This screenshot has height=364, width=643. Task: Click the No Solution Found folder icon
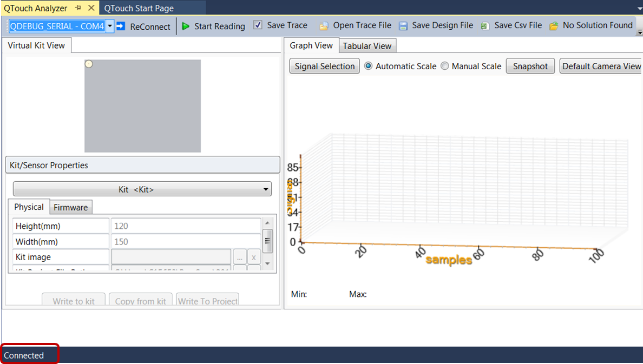point(554,26)
